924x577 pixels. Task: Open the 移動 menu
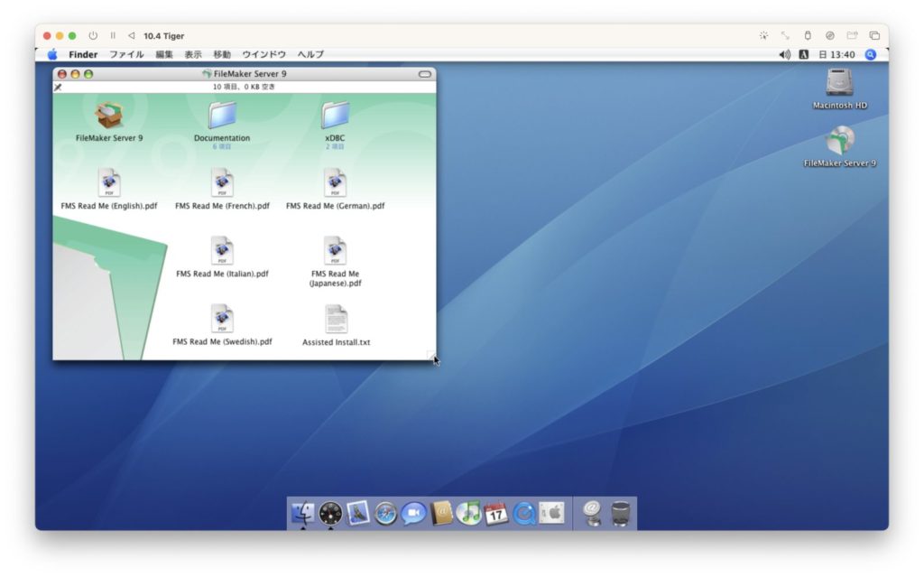[x=222, y=54]
